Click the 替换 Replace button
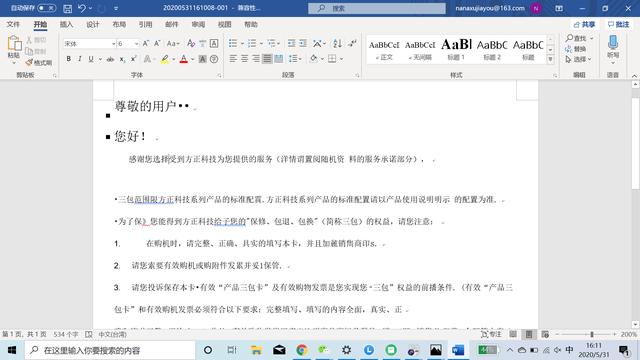The height and width of the screenshot is (360, 640). click(x=576, y=49)
